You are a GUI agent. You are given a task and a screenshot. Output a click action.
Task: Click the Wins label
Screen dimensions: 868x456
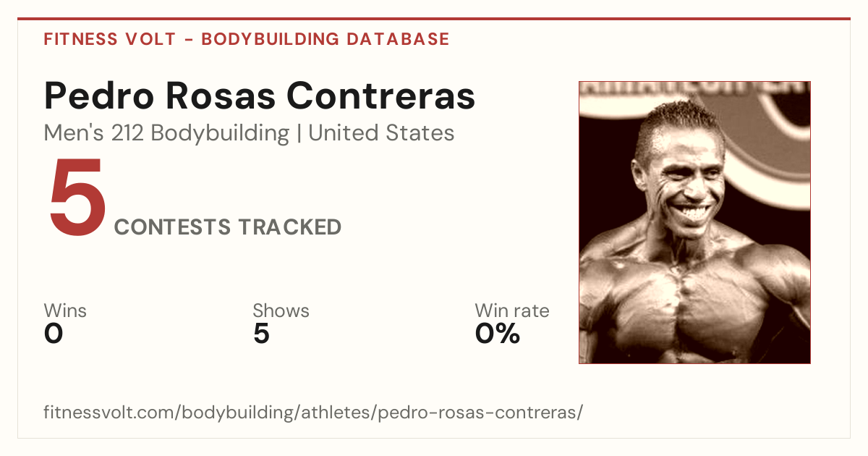coord(65,311)
